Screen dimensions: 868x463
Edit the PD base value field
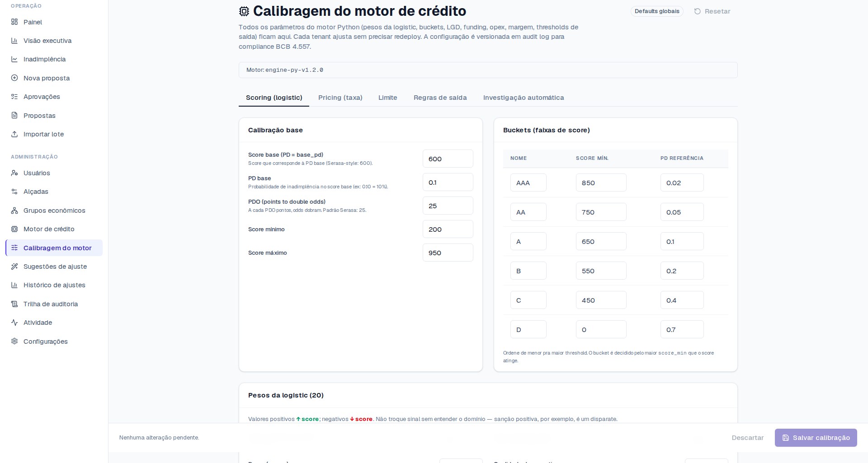click(448, 182)
